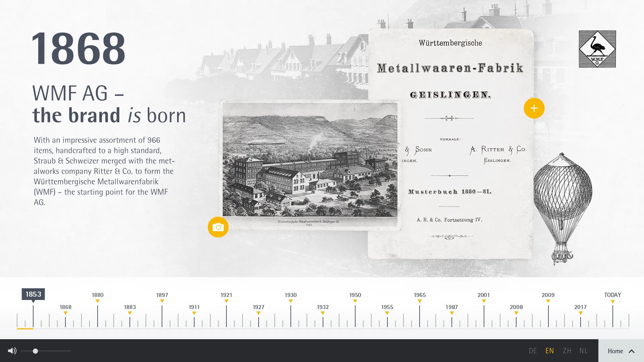644x362 pixels.
Task: Open the 2001 timeline entry
Action: pyautogui.click(x=483, y=296)
